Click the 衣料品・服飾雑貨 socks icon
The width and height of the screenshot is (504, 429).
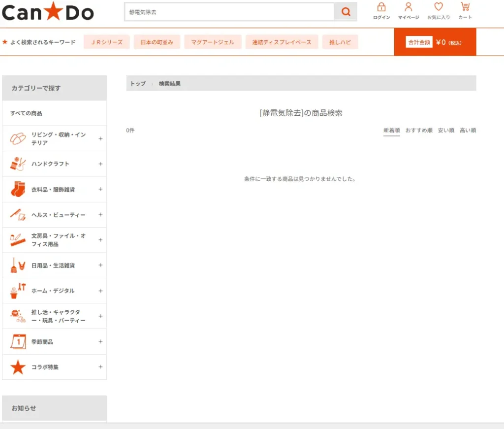point(18,189)
